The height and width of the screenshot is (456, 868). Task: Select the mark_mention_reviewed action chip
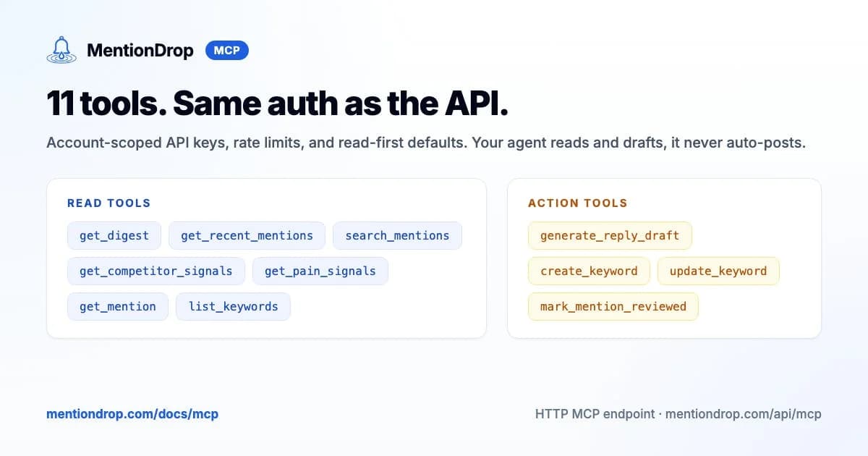[x=613, y=306]
